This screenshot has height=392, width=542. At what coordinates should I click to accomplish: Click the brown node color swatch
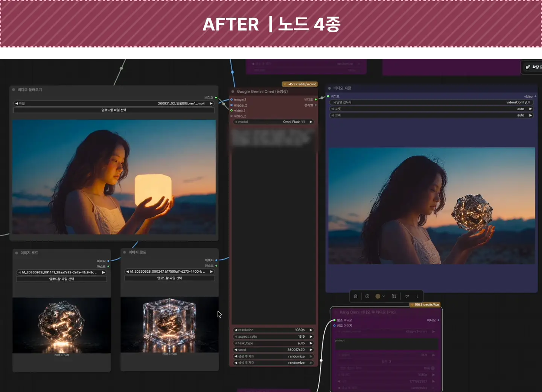378,296
